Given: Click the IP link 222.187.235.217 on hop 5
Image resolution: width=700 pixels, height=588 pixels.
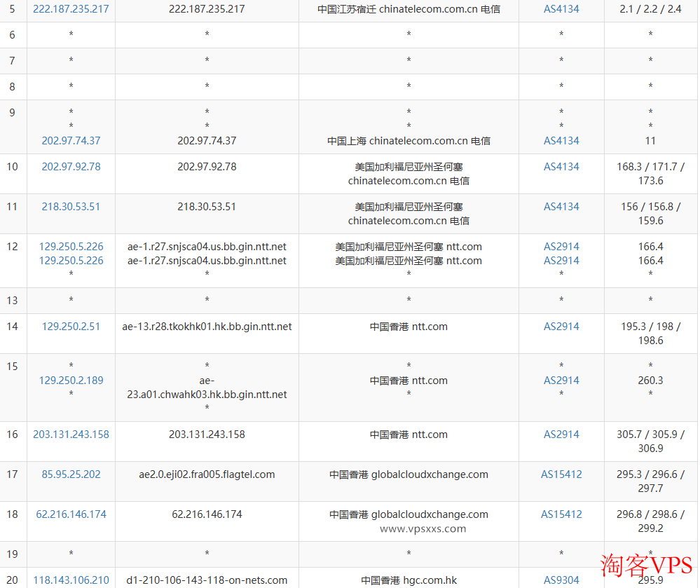Looking at the screenshot, I should [x=70, y=10].
